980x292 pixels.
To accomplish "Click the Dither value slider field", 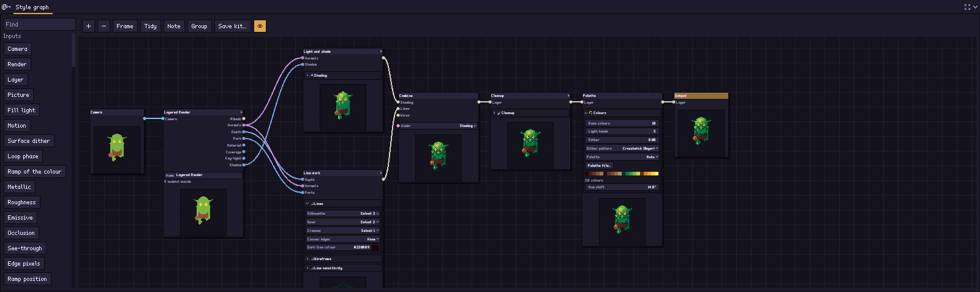I will 622,140.
